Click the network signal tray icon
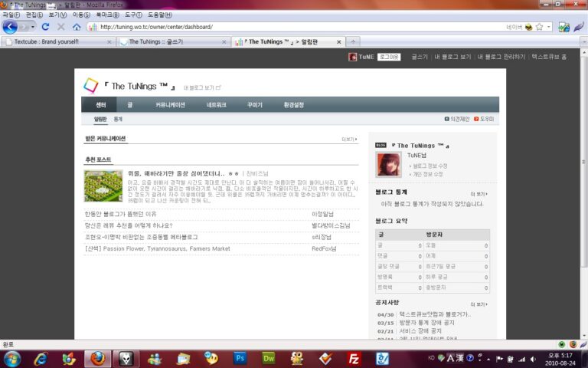The image size is (588, 368). [x=522, y=359]
